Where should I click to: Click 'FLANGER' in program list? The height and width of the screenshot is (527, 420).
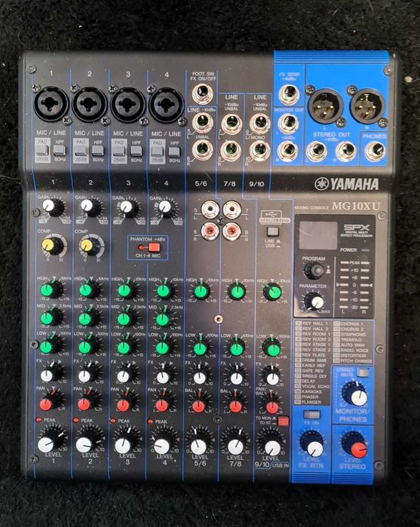pyautogui.click(x=311, y=402)
